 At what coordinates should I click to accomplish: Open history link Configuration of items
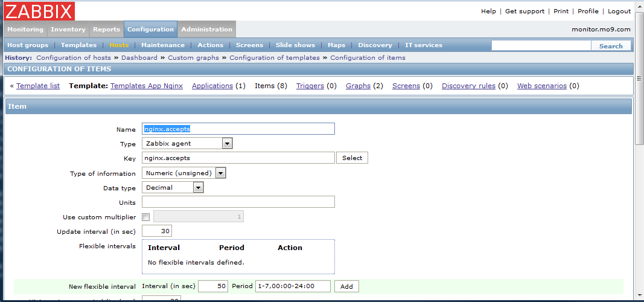368,57
